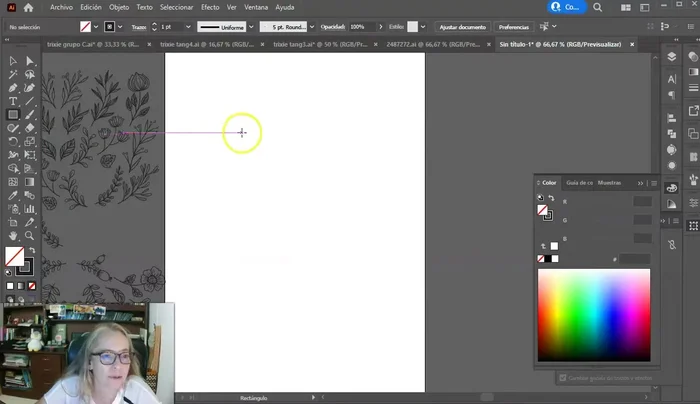This screenshot has width=700, height=404.
Task: Enable scale strokes and effects checkbox
Action: (563, 378)
